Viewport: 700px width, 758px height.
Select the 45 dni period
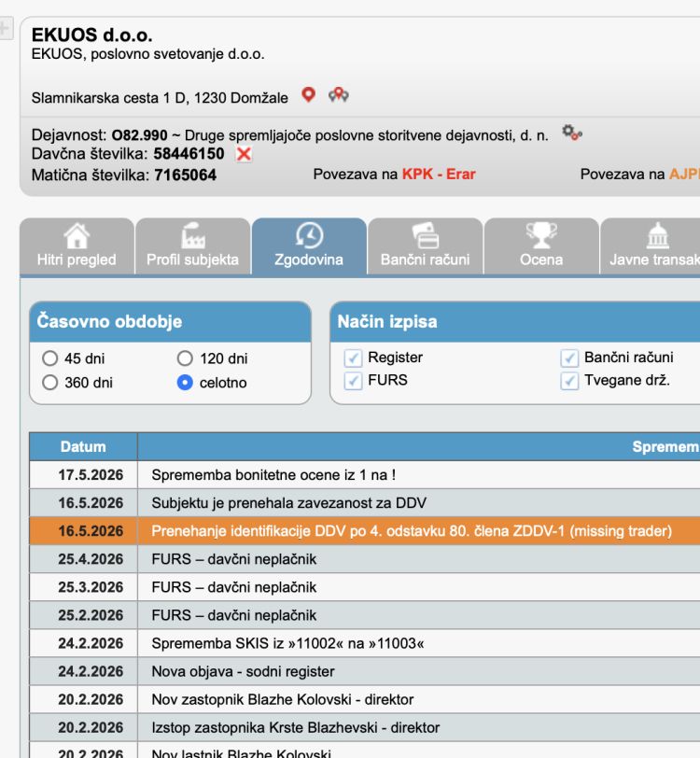coord(49,358)
